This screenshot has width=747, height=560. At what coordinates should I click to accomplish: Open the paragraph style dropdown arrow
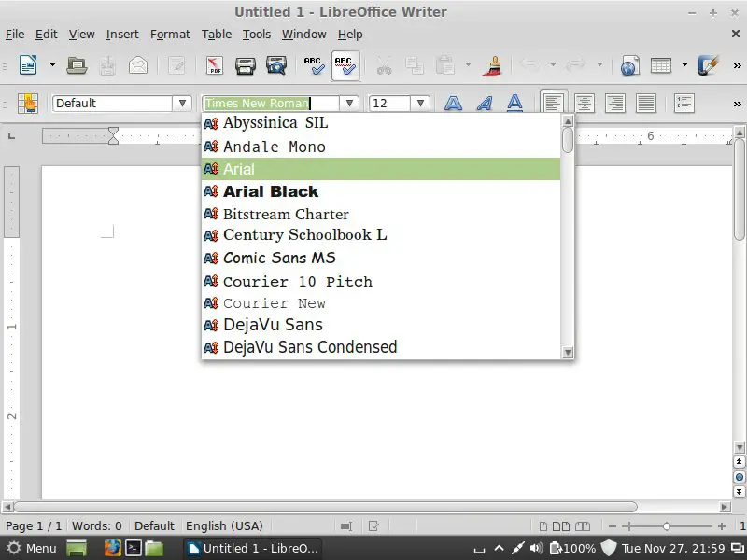pos(182,103)
